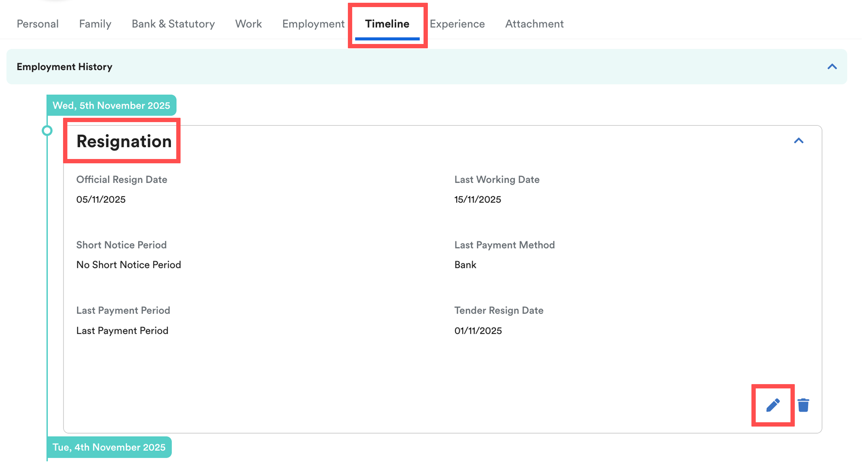Viewport: 868px width, 465px height.
Task: Click the pencil edit icon on Resignation card
Action: coord(773,405)
